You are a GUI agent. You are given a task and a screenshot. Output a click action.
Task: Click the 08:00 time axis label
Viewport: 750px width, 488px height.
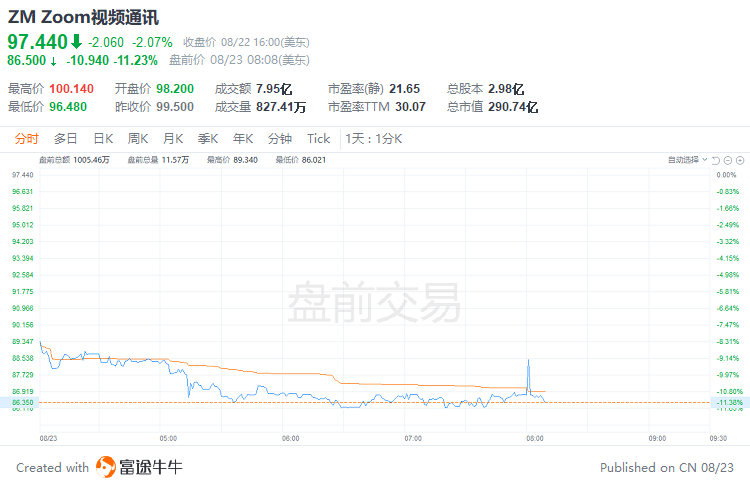coord(535,438)
